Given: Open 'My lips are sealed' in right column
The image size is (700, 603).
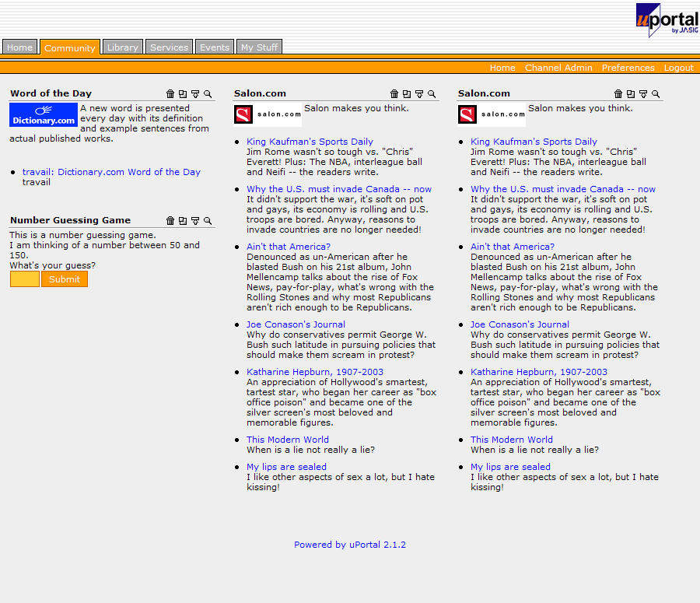Looking at the screenshot, I should pos(511,467).
